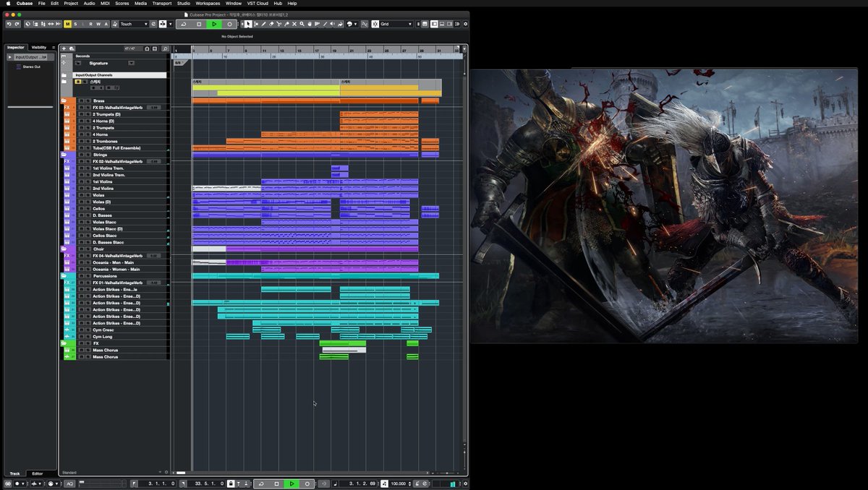Click the tempo value 100.000 field
Screen dimensions: 868x490
[399, 483]
